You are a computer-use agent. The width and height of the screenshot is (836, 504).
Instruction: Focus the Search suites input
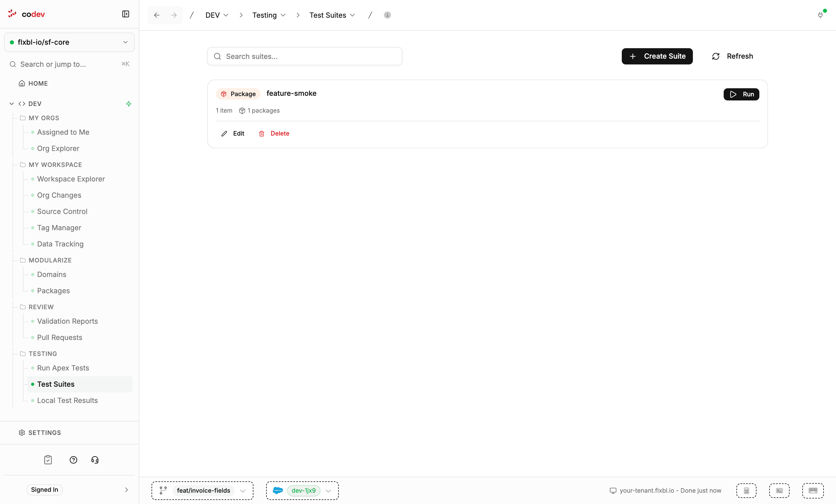[x=304, y=56]
